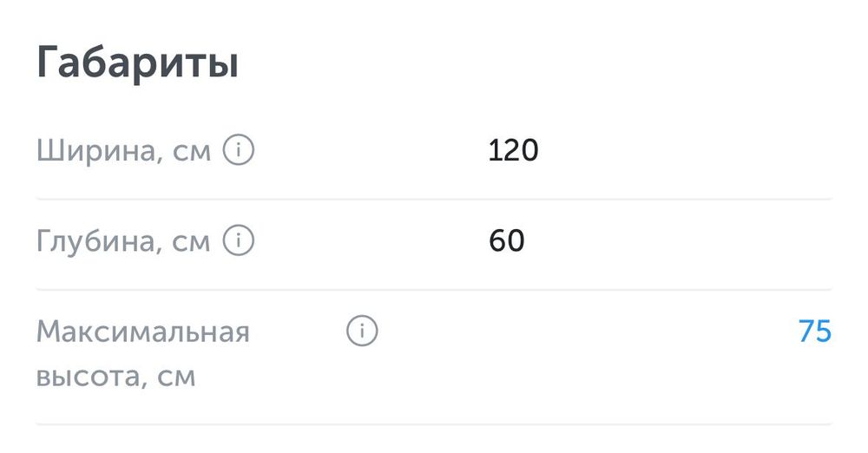Viewport: 868px width, 453px height.
Task: Click the info icon next to Ширина
Action: pos(239,151)
